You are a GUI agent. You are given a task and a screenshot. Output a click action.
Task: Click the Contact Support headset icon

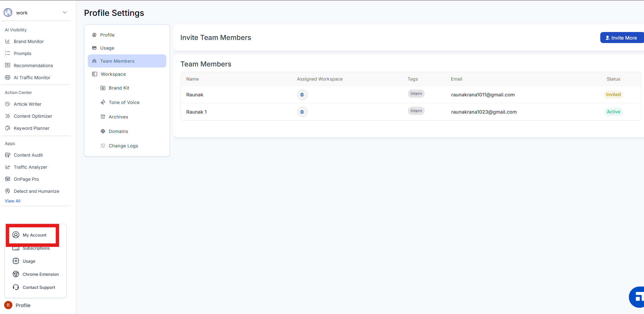16,287
